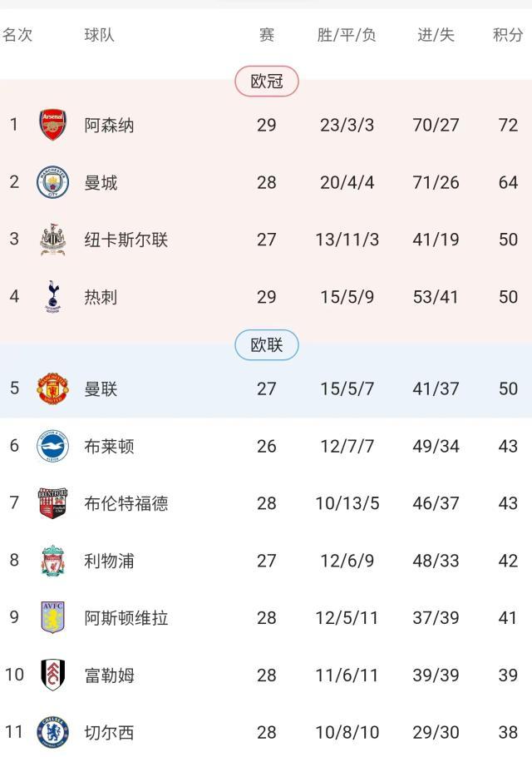Click the Fulham club crest icon
Screen dimensions: 532x757
pos(52,675)
